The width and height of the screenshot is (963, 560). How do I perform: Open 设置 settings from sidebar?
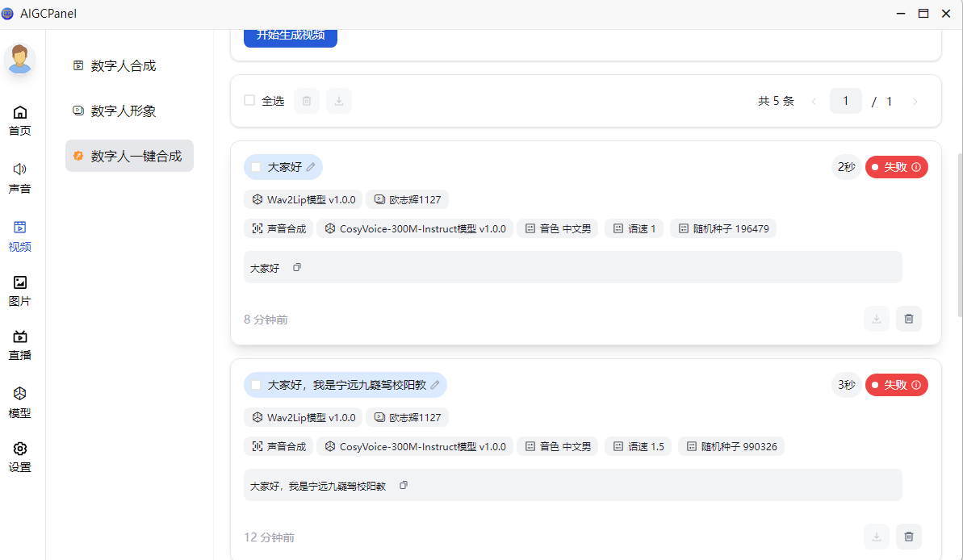click(x=20, y=457)
